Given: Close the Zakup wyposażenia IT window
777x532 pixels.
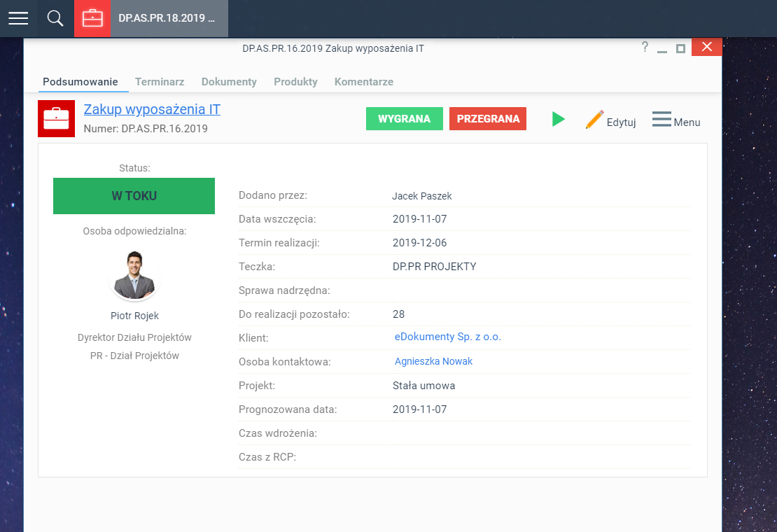Looking at the screenshot, I should [706, 47].
